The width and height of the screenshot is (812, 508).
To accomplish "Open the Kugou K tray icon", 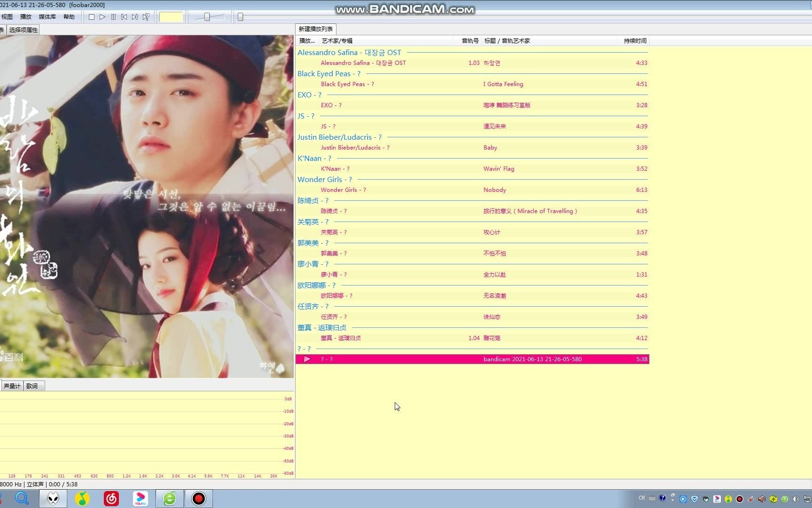I will coord(683,499).
